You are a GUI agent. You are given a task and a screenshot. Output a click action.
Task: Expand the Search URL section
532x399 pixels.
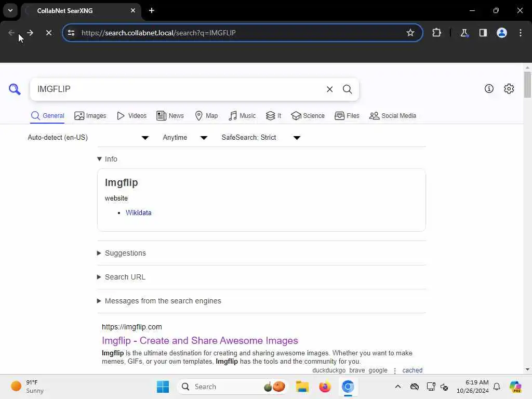tap(121, 277)
